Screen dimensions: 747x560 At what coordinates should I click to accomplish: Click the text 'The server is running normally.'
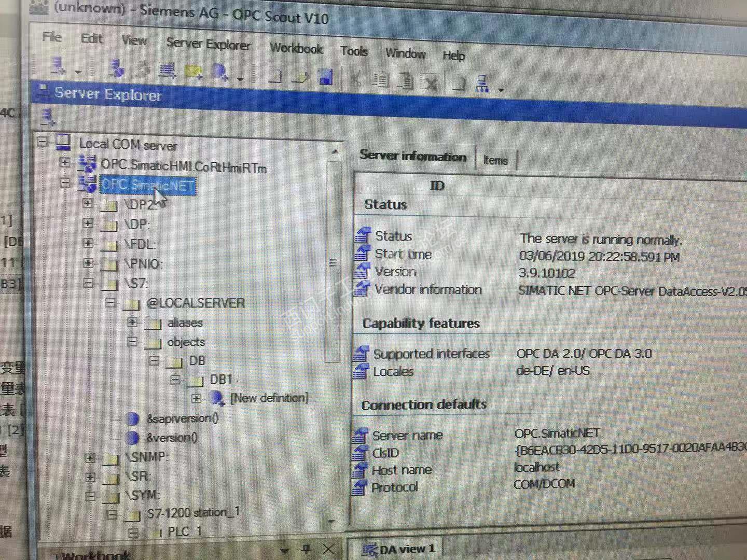click(601, 239)
